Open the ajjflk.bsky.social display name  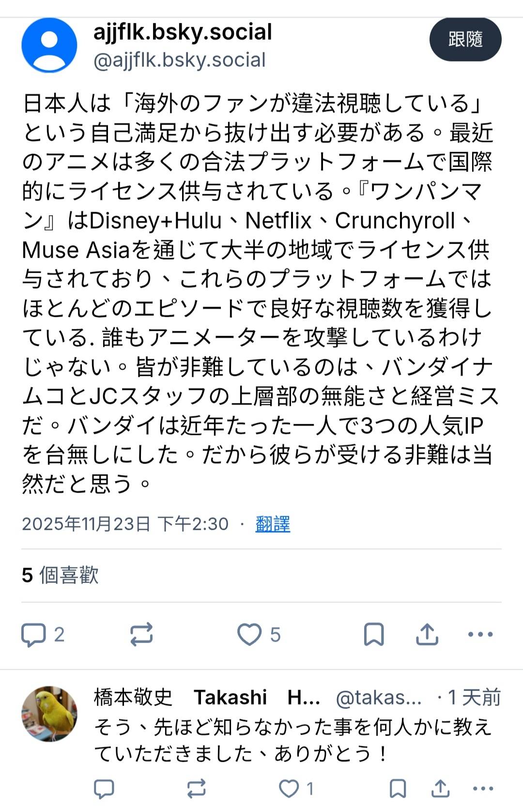click(183, 32)
